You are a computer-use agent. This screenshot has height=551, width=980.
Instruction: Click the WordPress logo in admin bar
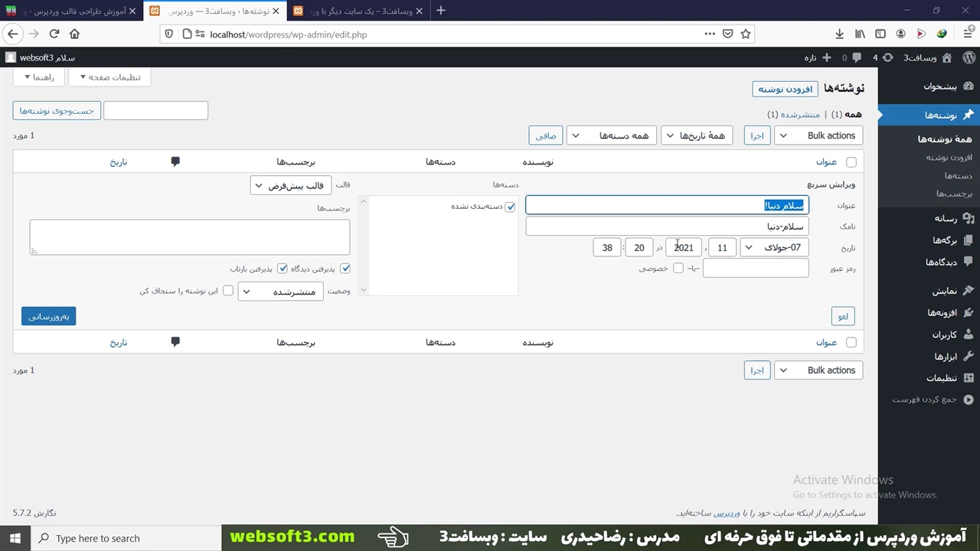tap(969, 58)
